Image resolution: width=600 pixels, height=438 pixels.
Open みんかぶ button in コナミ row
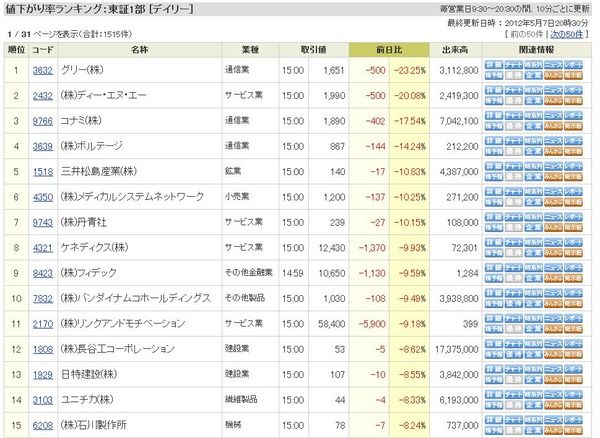(553, 126)
